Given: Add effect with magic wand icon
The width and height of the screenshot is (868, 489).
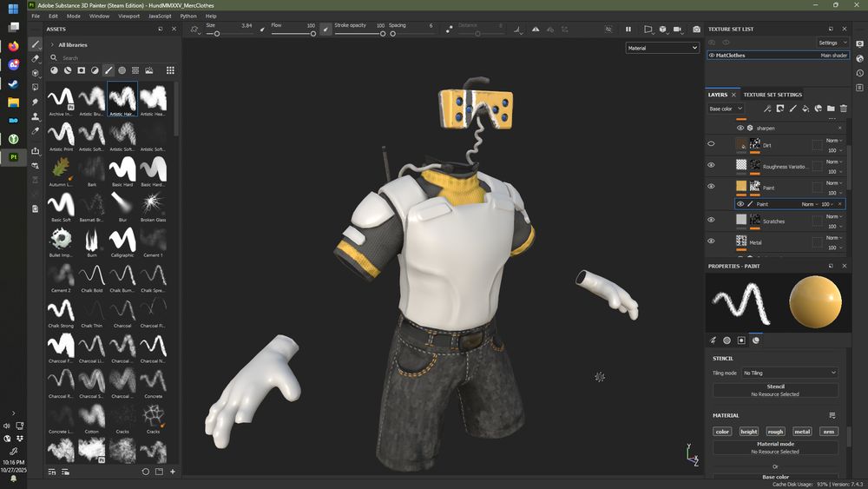Looking at the screenshot, I should tap(767, 109).
